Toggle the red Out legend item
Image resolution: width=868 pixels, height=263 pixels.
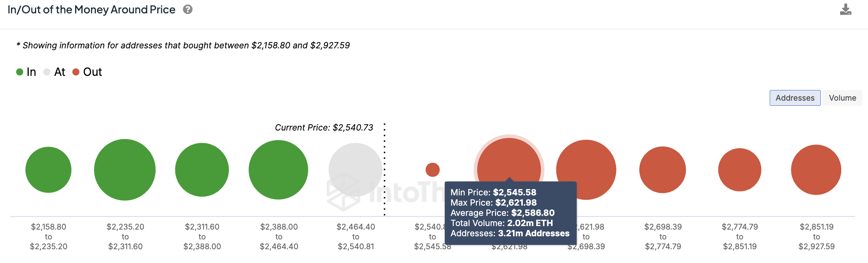pyautogui.click(x=87, y=72)
